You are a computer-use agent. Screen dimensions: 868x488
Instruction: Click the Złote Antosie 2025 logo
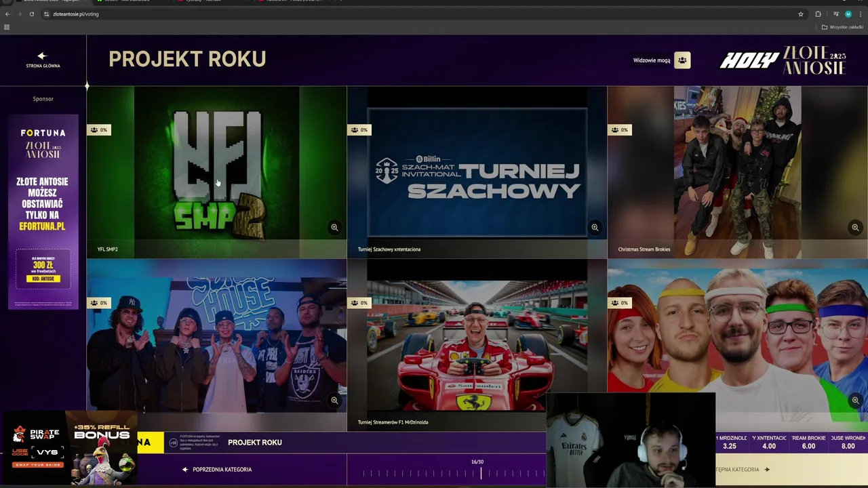(814, 60)
